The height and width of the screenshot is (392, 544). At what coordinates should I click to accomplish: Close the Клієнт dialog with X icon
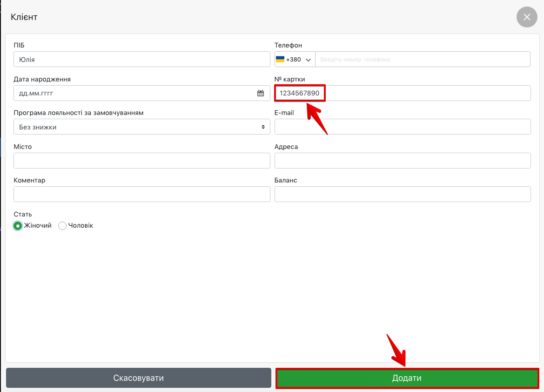pyautogui.click(x=527, y=17)
